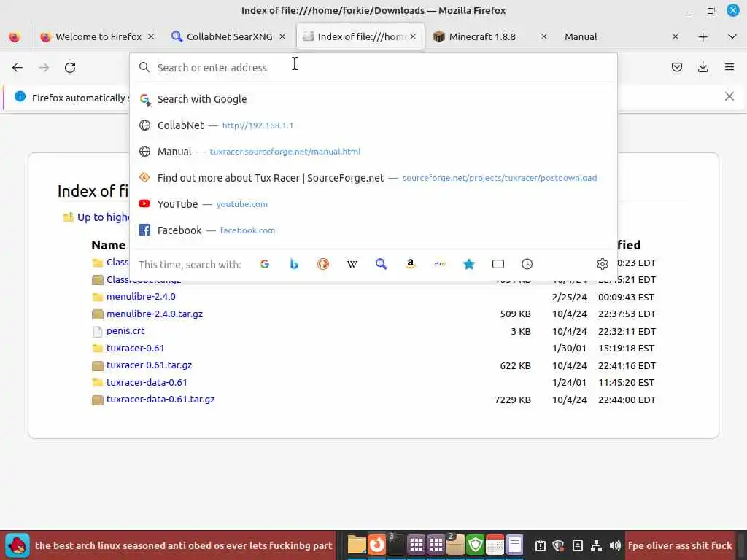This screenshot has height=560, width=747.
Task: Click the removable drive eject tray icon
Action: point(578,545)
